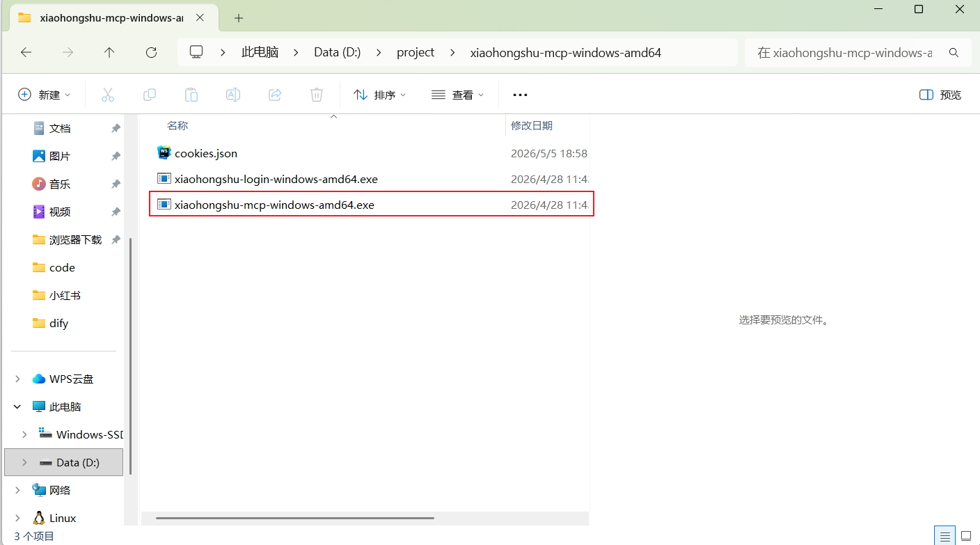Unpin 视频 from quick access
This screenshot has height=545, width=980.
[116, 212]
